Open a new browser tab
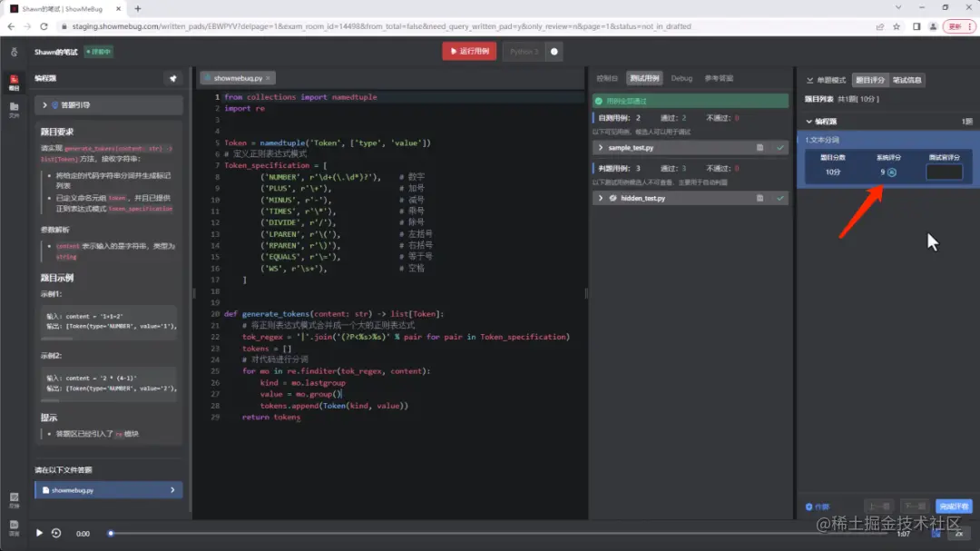The height and width of the screenshot is (551, 980). (x=138, y=9)
